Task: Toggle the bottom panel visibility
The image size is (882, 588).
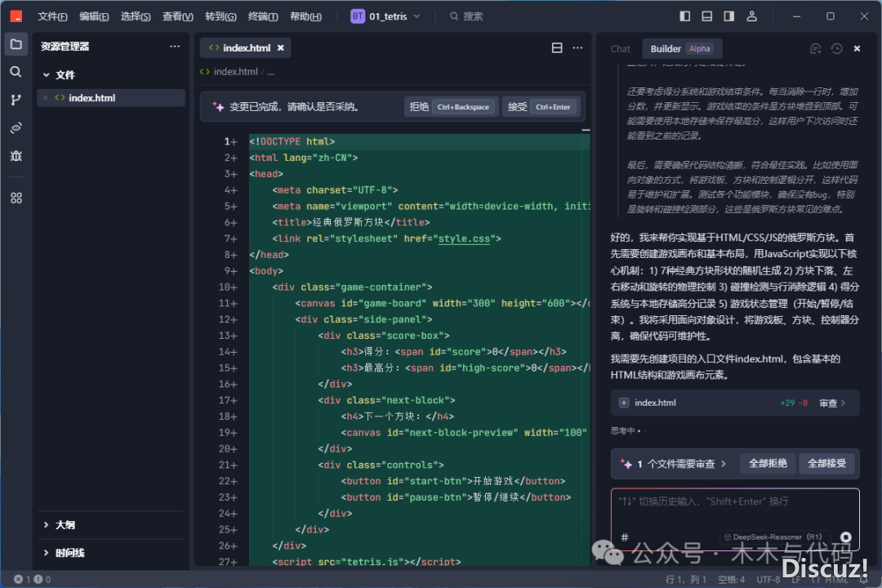Action: (x=707, y=16)
